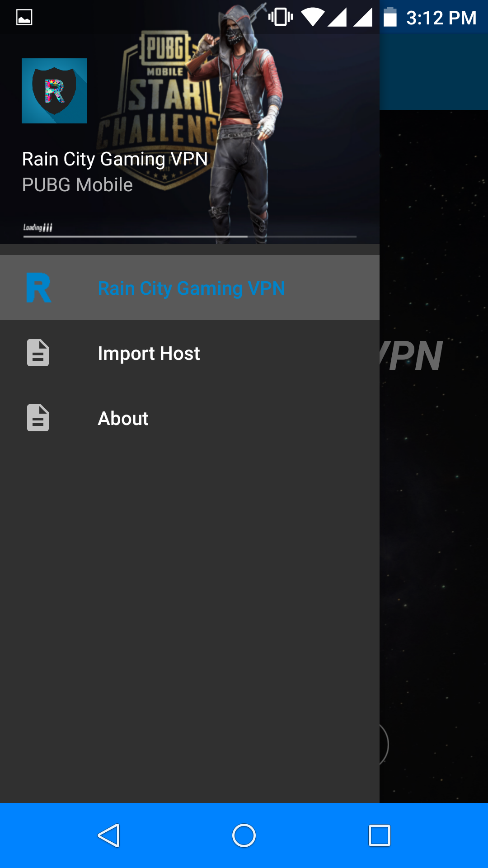Tap the picture notification icon in status bar

(24, 18)
